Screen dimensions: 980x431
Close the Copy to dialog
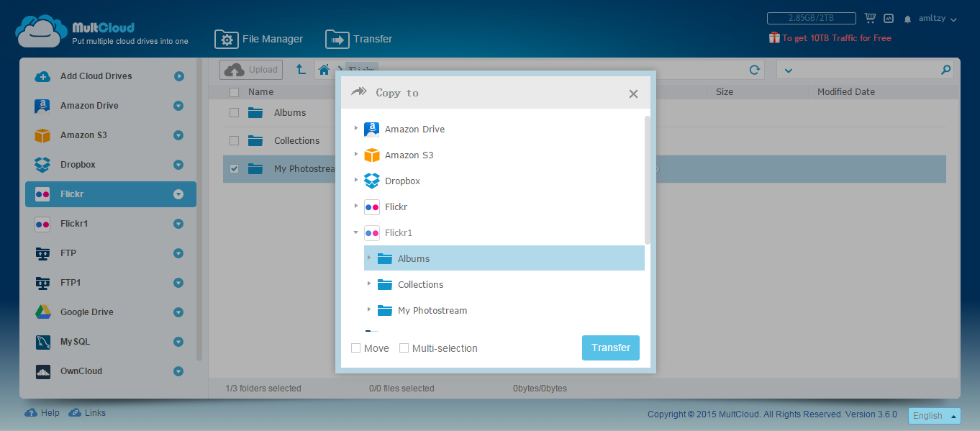633,94
